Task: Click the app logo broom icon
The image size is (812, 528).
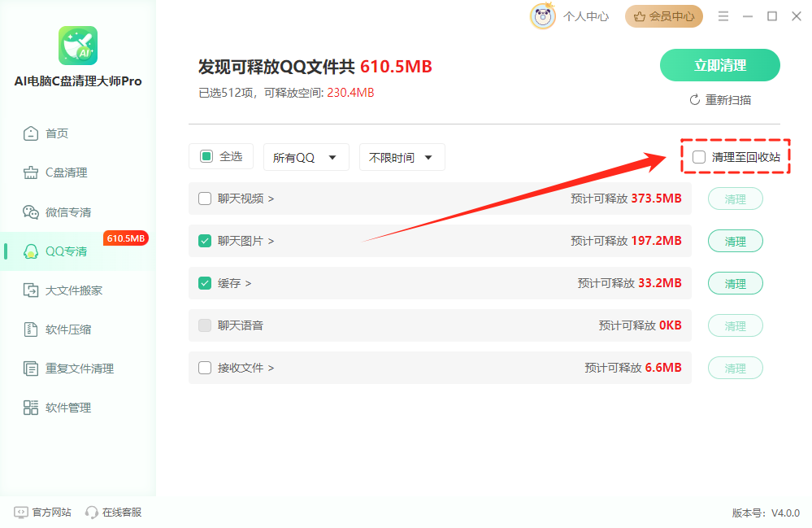Action: tap(78, 46)
